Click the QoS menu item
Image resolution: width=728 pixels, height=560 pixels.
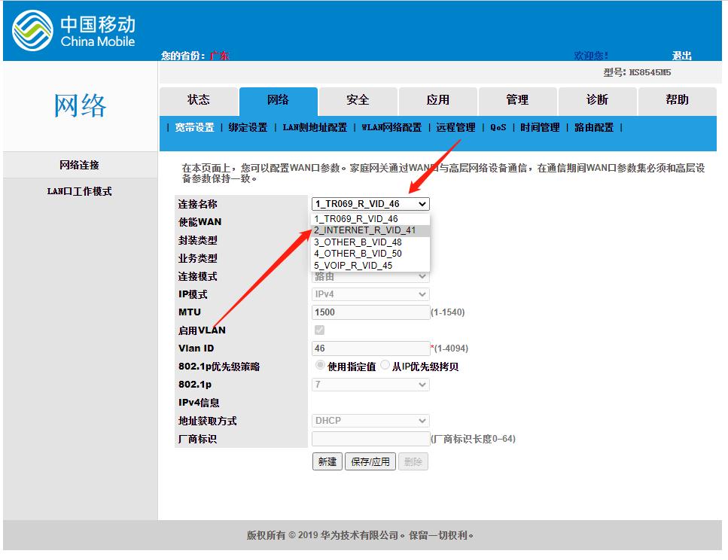pyautogui.click(x=498, y=127)
